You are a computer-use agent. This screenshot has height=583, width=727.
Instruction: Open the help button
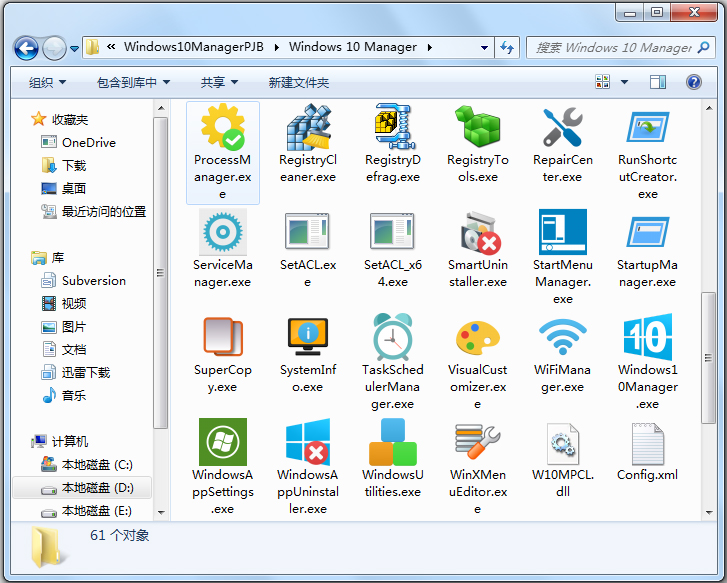[x=694, y=82]
